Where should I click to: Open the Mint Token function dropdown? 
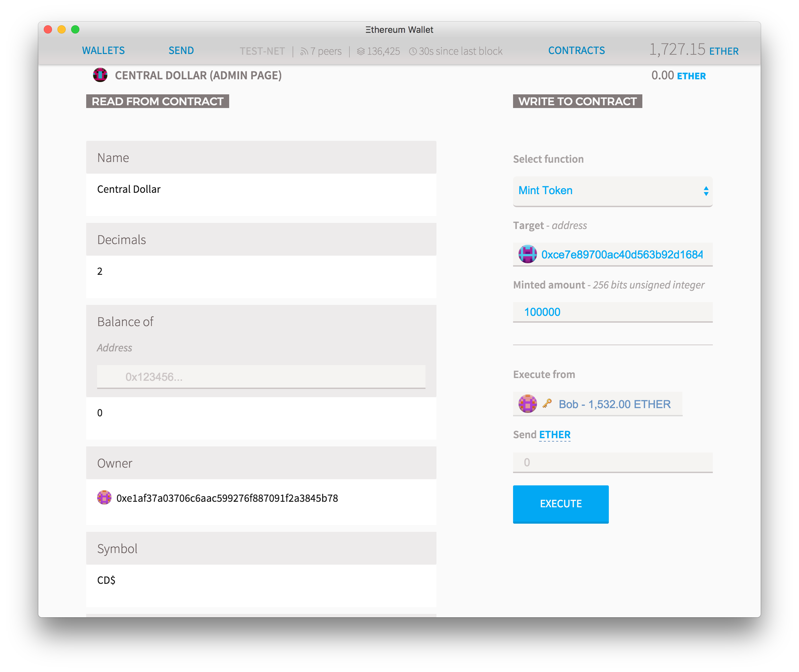(x=612, y=191)
